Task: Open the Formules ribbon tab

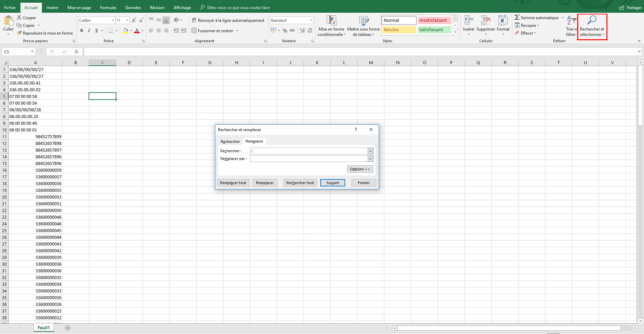Action: pos(108,7)
